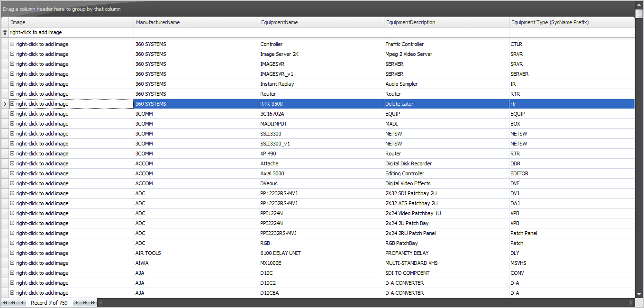Click the EquipmentName filter row cell
This screenshot has height=308, width=644.
click(x=321, y=33)
